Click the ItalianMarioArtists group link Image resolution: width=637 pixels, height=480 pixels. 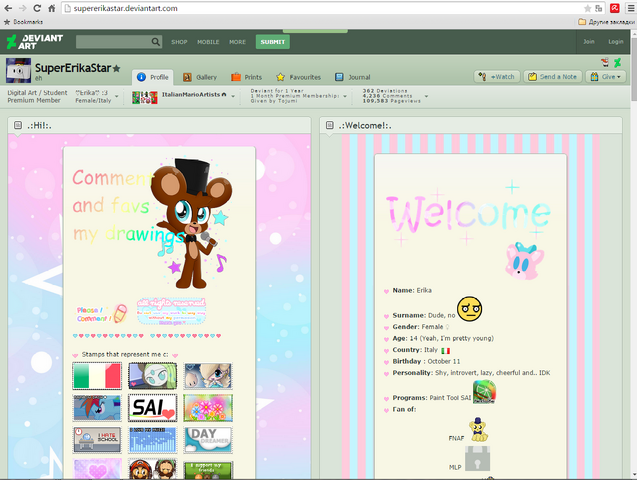[191, 94]
